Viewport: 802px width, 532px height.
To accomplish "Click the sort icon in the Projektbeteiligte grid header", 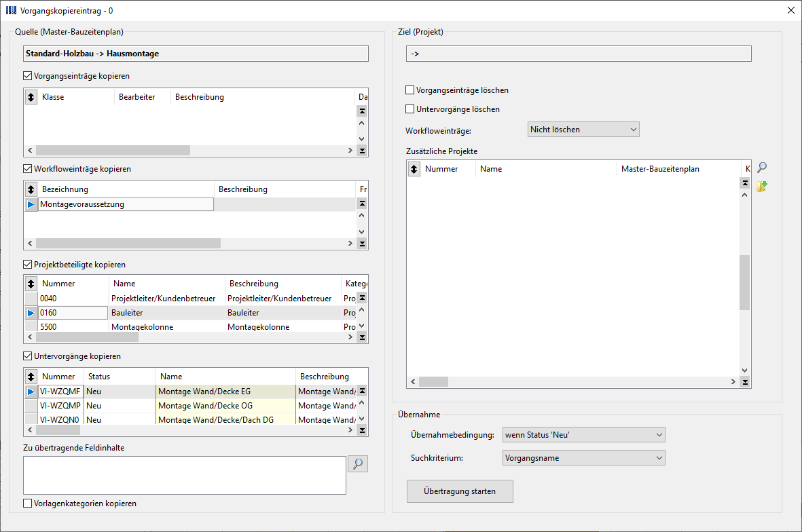I will tap(31, 284).
